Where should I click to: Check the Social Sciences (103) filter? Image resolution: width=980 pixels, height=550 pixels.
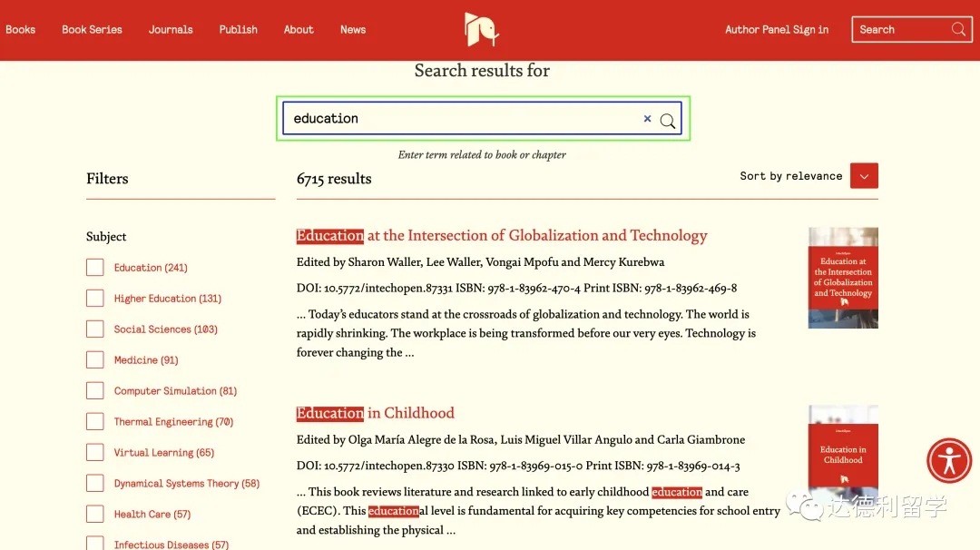pyautogui.click(x=95, y=329)
